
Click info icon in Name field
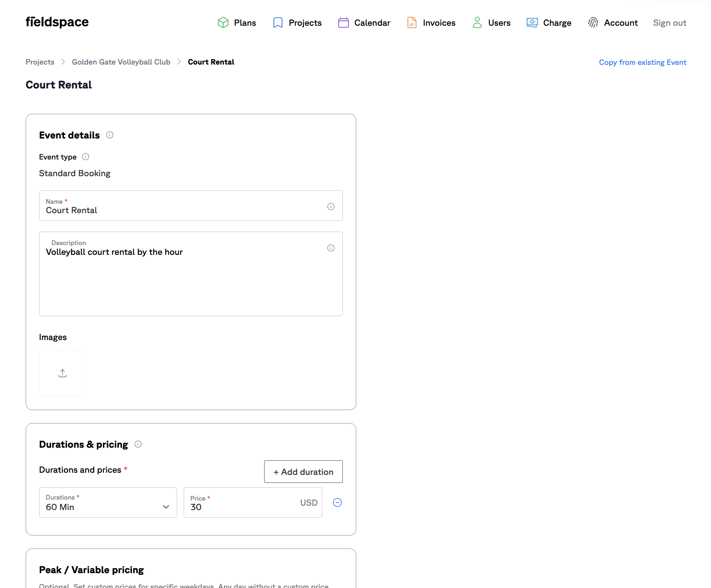[x=331, y=207]
